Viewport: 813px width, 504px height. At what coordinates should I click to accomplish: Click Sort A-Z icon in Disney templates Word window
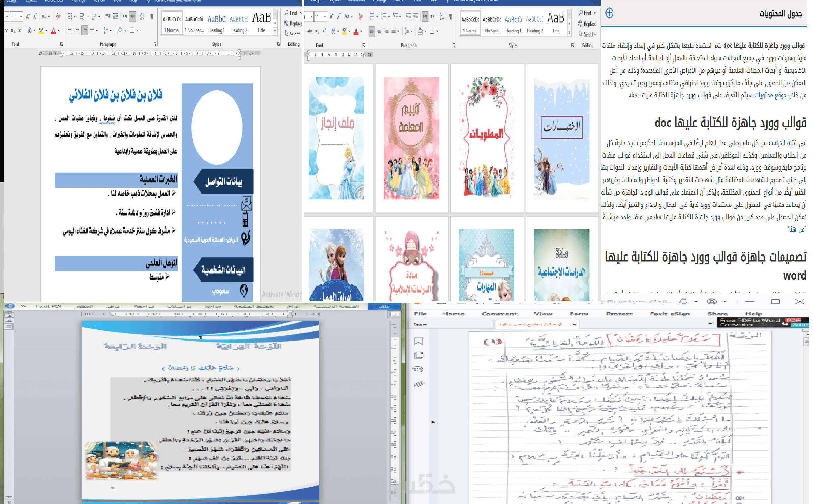point(441,16)
